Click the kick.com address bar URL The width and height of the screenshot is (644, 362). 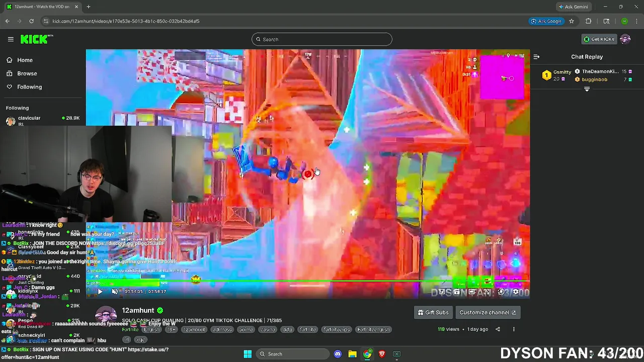pyautogui.click(x=126, y=21)
